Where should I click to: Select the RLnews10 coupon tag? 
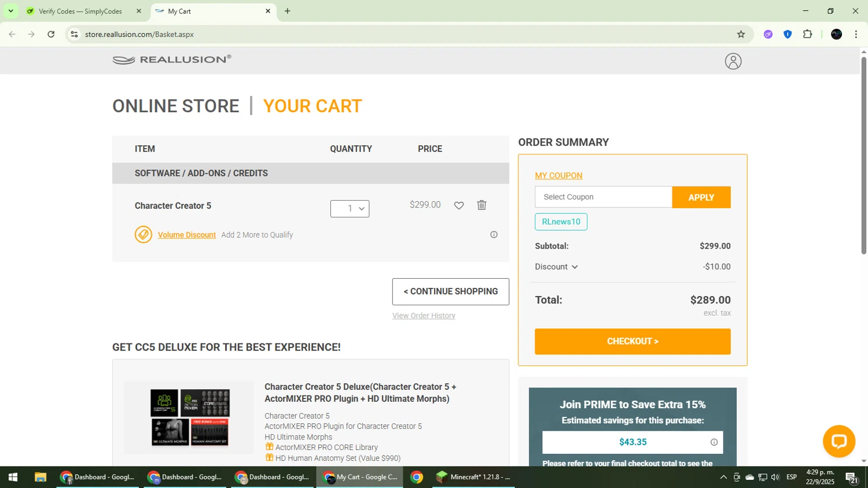pyautogui.click(x=561, y=222)
